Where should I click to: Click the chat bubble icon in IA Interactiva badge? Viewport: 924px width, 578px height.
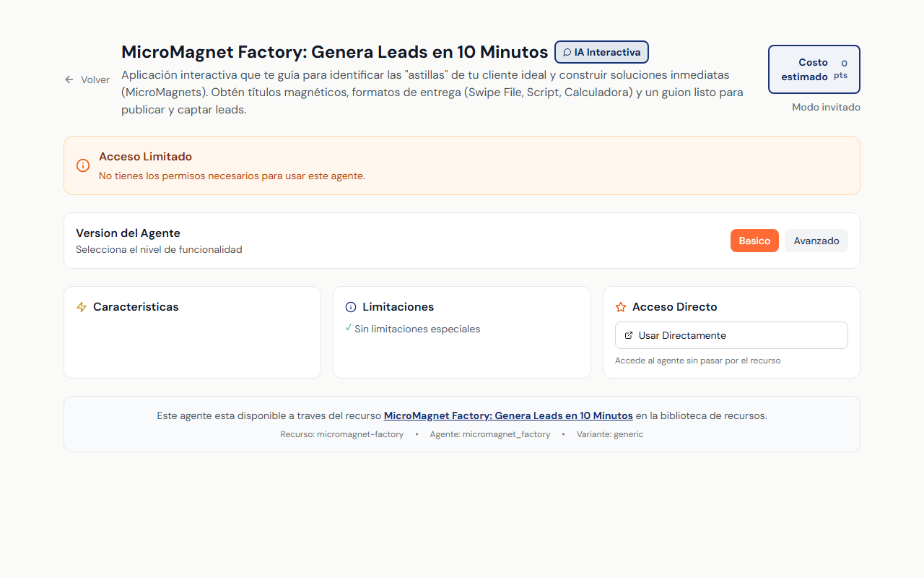click(x=567, y=52)
